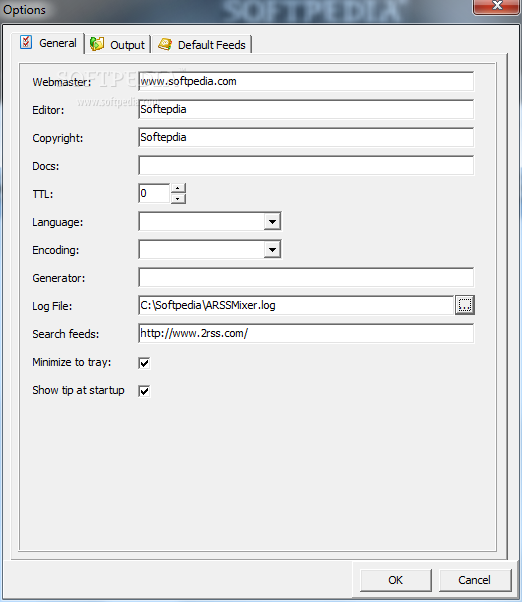
Task: Decrease the TTL value with down arrow
Action: [178, 198]
